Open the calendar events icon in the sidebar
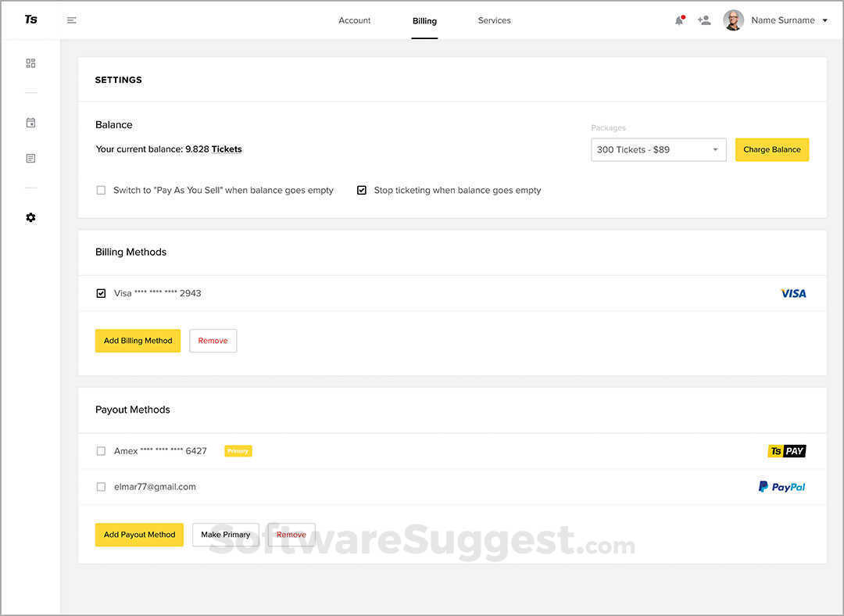 coord(30,123)
